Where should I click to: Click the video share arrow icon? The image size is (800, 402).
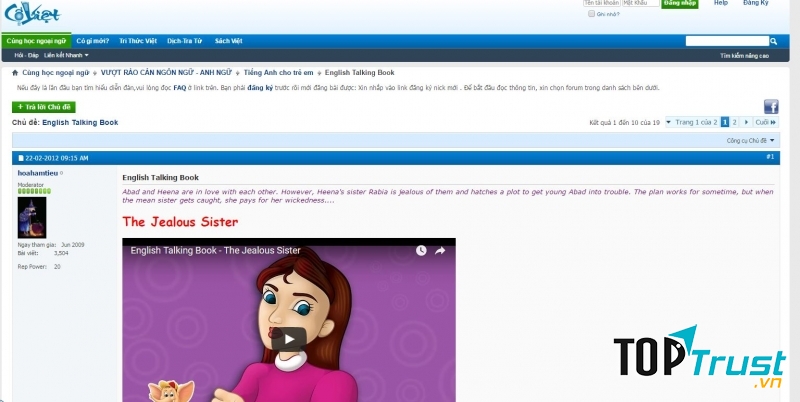point(440,250)
